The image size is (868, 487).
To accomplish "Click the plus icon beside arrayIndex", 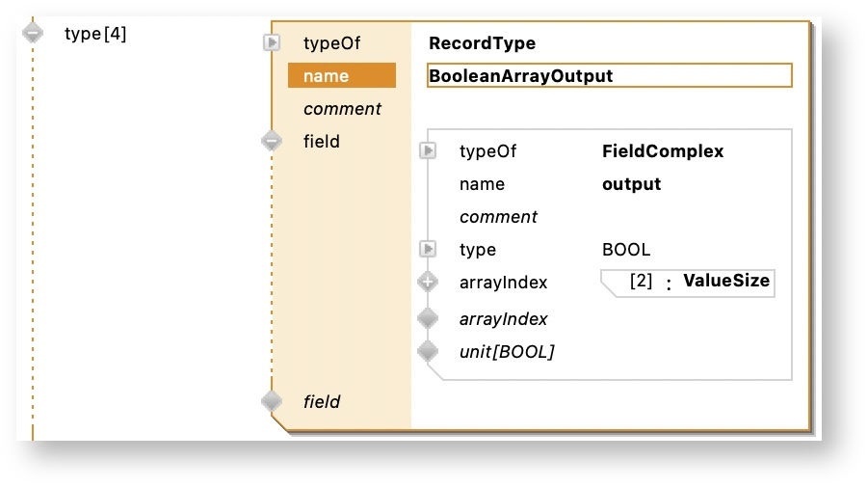I will point(428,283).
